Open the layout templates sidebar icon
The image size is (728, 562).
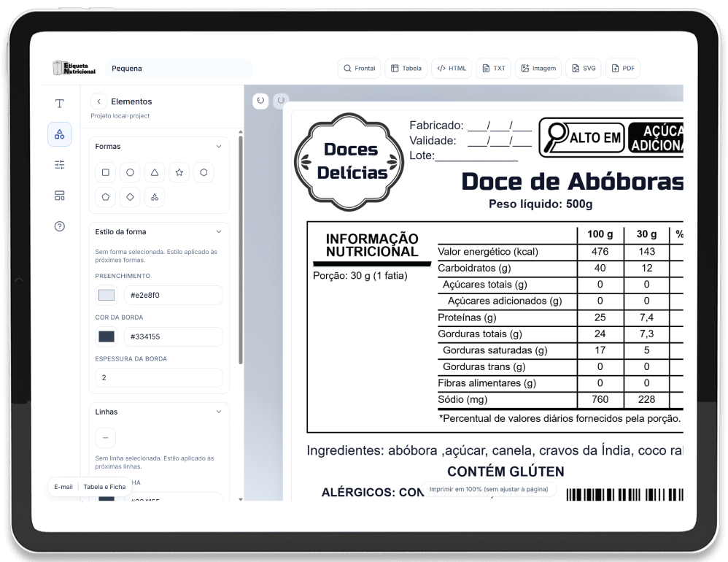[x=60, y=196]
